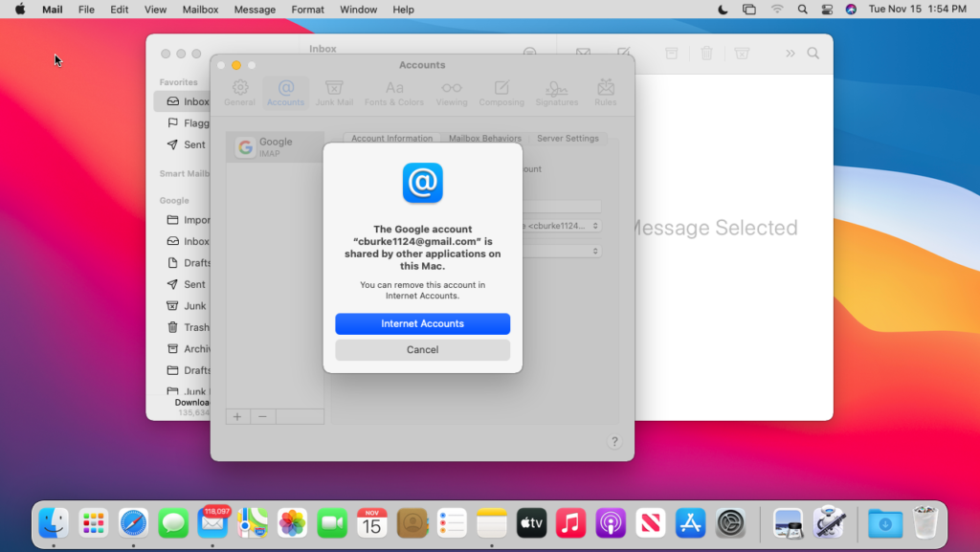Open the General preferences pane
The width and height of the screenshot is (980, 552).
point(240,93)
